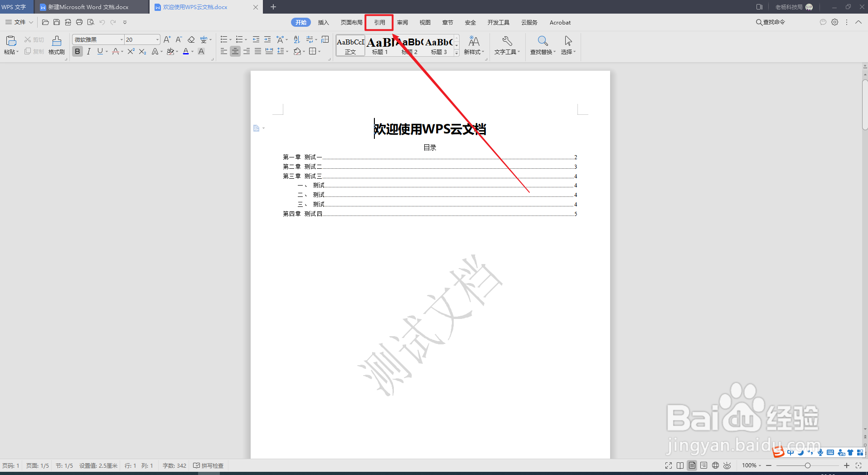The image size is (868, 475).
Task: Click the zoom out minus button
Action: tap(769, 465)
